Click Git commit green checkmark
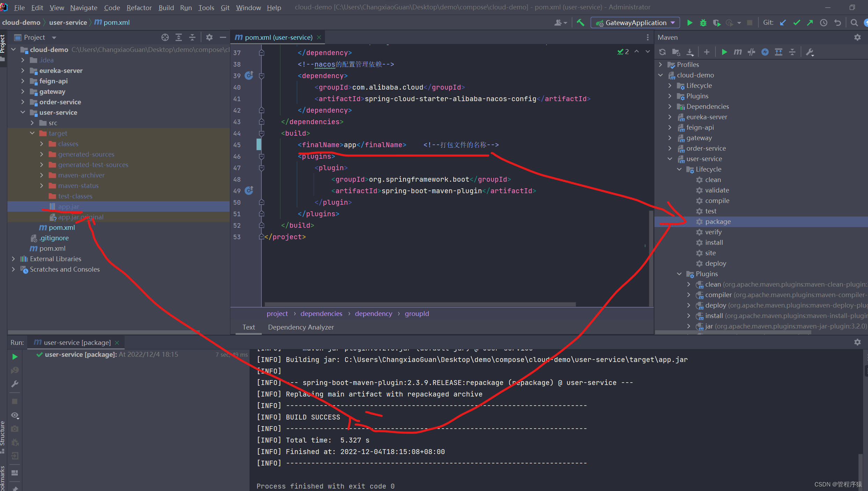This screenshot has width=868, height=491. coord(796,23)
